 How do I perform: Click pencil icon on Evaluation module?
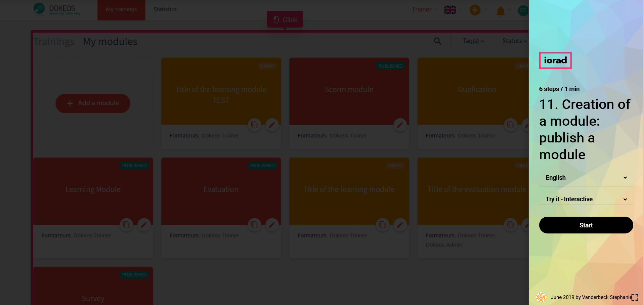[272, 225]
